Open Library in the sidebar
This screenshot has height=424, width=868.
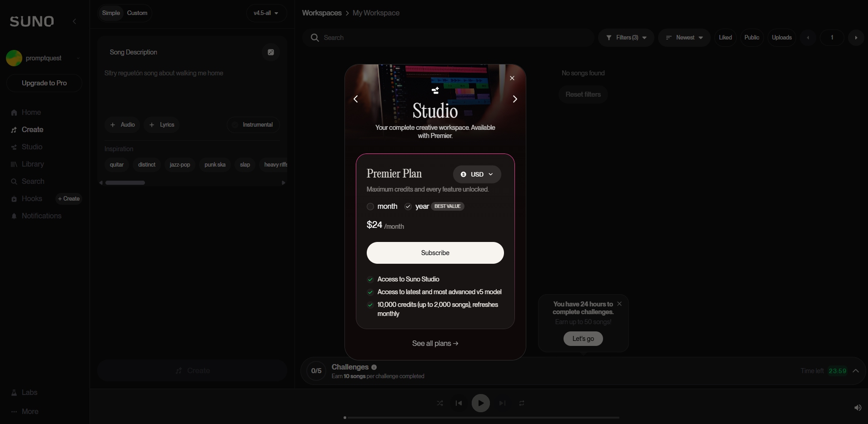[x=33, y=164]
